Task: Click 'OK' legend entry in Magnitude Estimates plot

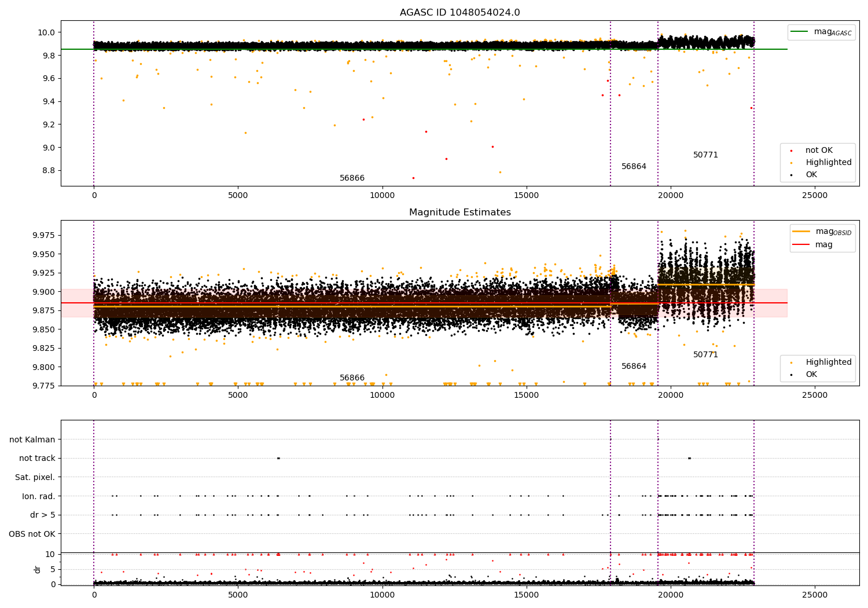Action: click(x=811, y=375)
